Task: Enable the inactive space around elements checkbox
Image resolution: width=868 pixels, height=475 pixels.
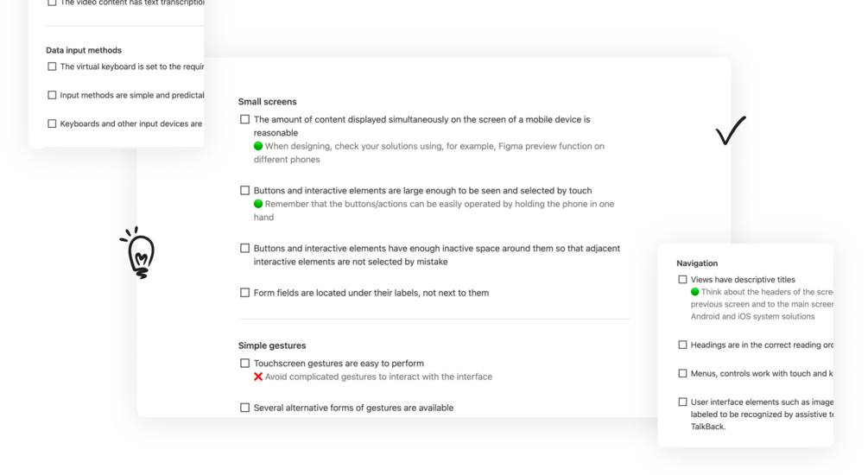Action: tap(245, 249)
